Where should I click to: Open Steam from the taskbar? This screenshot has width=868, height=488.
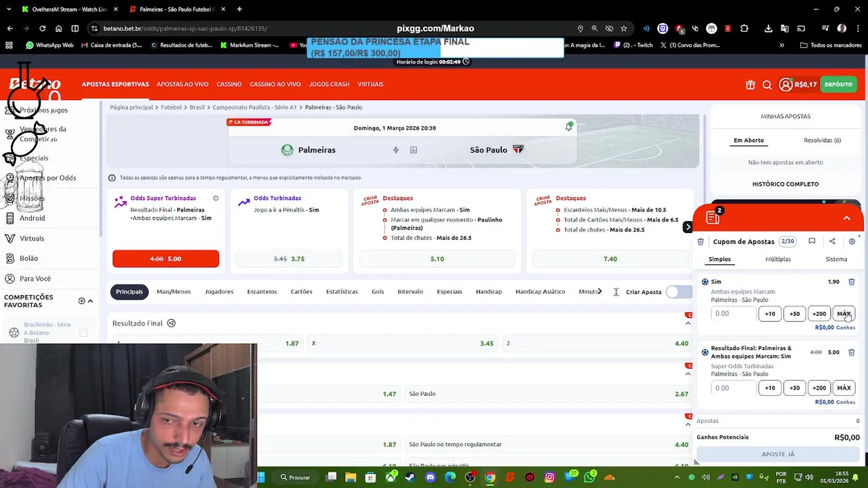[x=410, y=477]
